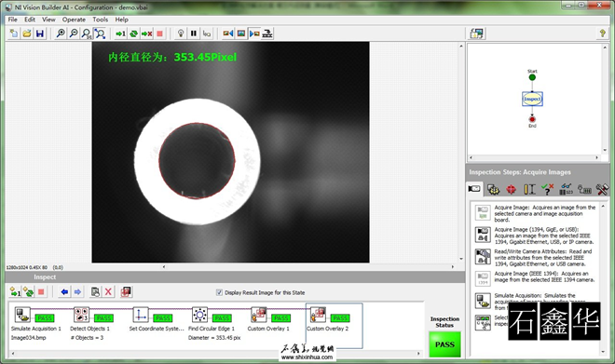The width and height of the screenshot is (615, 364).
Task: Select the Communicate steps tab
Action: pos(584,190)
